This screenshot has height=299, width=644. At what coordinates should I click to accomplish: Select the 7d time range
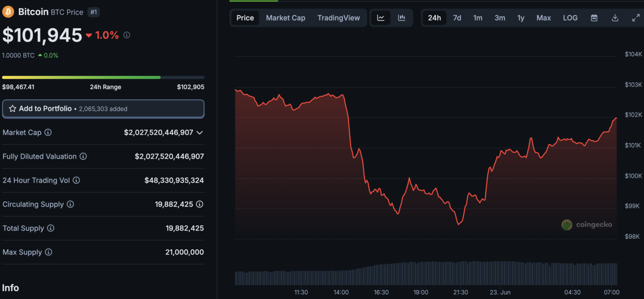(457, 18)
